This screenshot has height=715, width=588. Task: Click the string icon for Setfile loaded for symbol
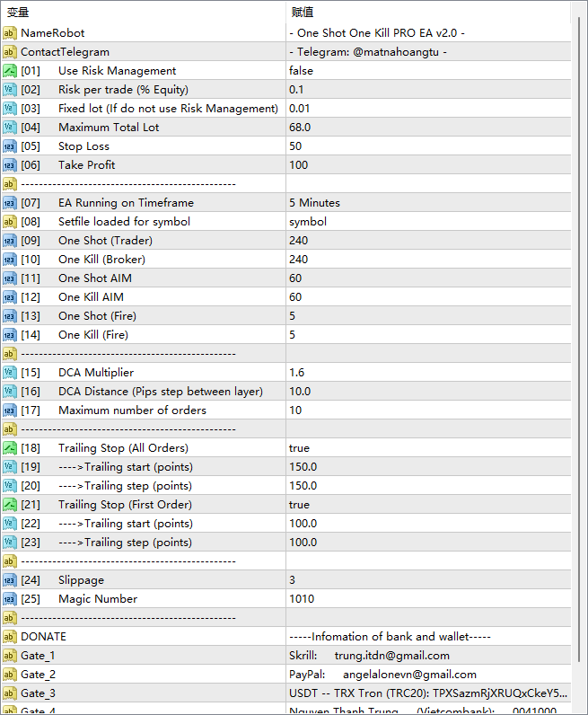(x=10, y=222)
